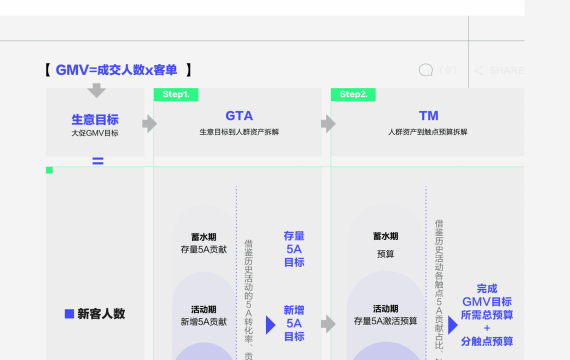Click the blue triangle before 新增5A目标
The height and width of the screenshot is (360, 570).
click(270, 325)
